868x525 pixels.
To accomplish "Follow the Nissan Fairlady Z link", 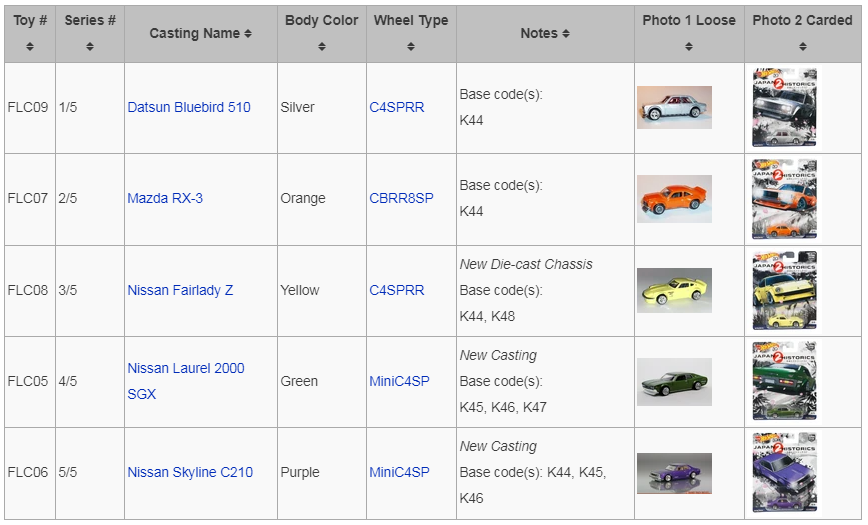I will (x=180, y=290).
